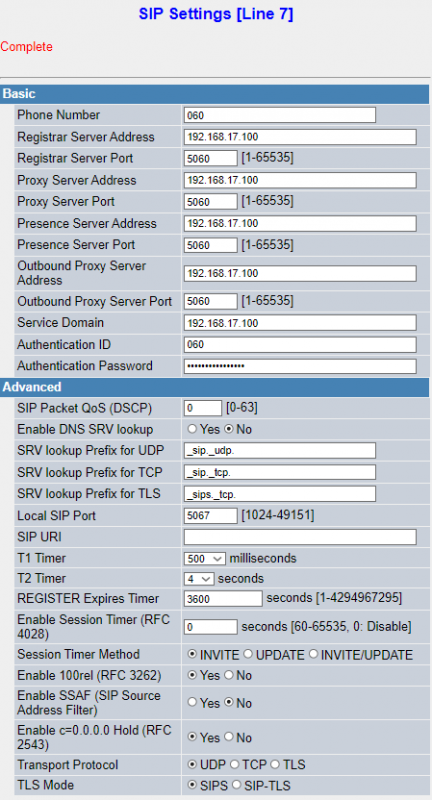Focus the Registrar Server Address field

click(300, 137)
